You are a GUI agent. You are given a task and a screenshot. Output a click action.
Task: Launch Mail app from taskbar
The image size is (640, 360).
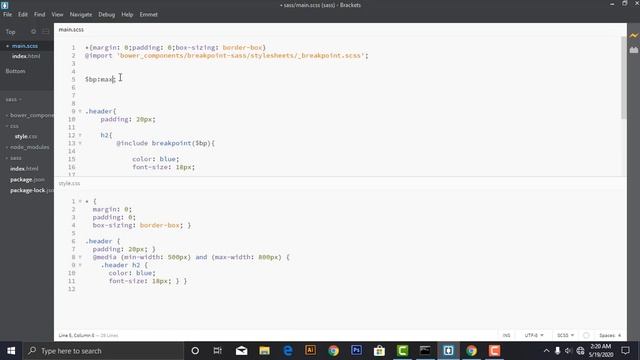click(241, 351)
